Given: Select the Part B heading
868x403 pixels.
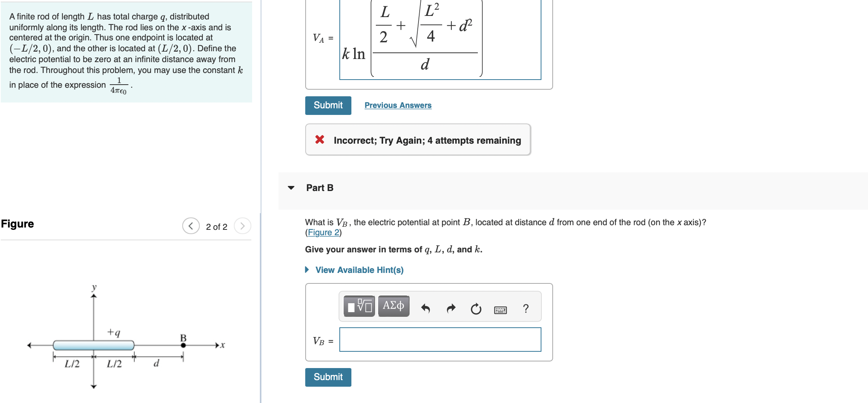Looking at the screenshot, I should pyautogui.click(x=320, y=188).
